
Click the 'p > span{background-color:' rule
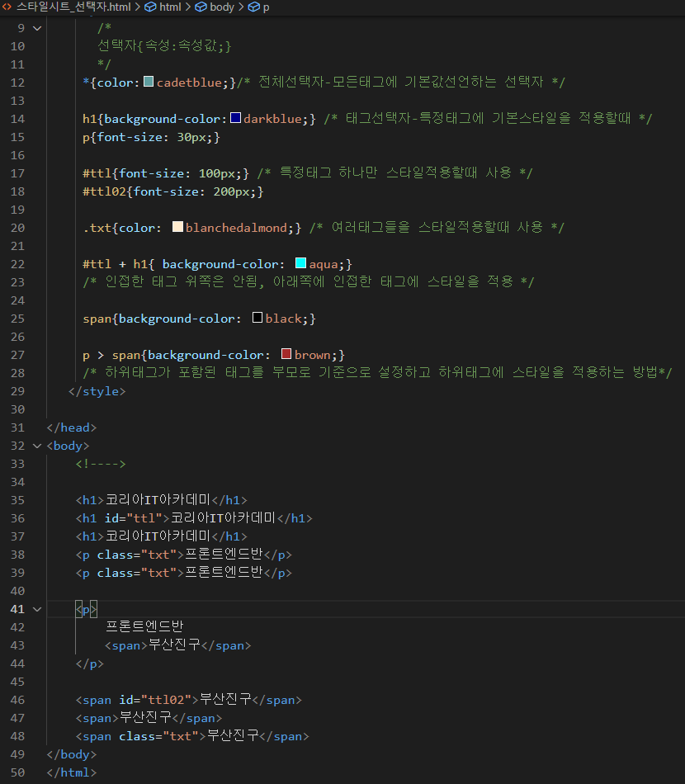tap(177, 355)
